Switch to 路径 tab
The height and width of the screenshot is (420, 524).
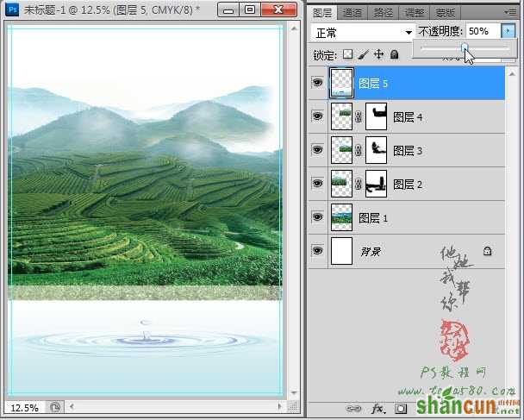[x=383, y=13]
